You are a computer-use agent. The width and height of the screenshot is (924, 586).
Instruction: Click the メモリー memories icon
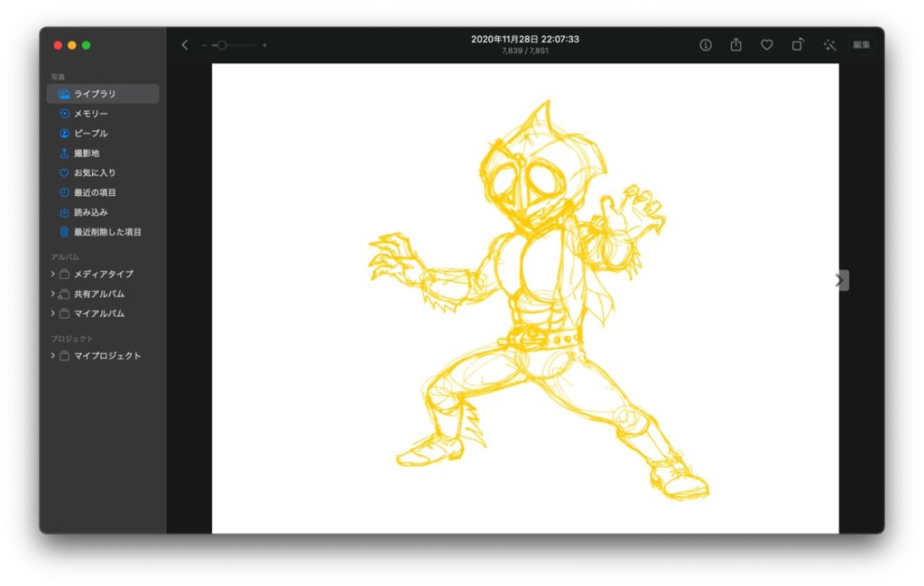(64, 113)
